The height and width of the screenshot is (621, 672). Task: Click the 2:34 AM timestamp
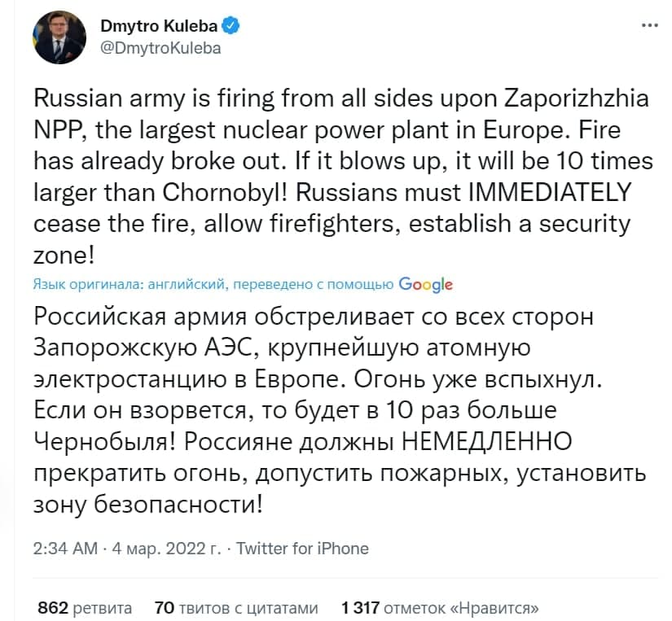(x=64, y=548)
